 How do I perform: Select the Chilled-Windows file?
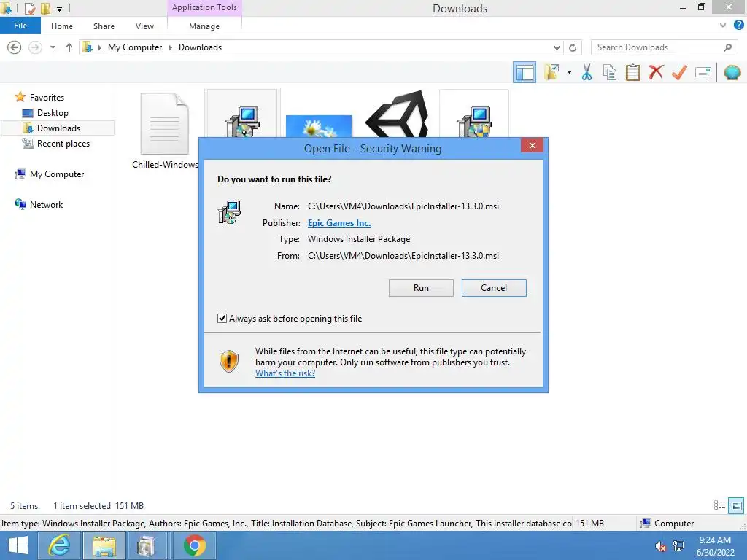point(165,131)
